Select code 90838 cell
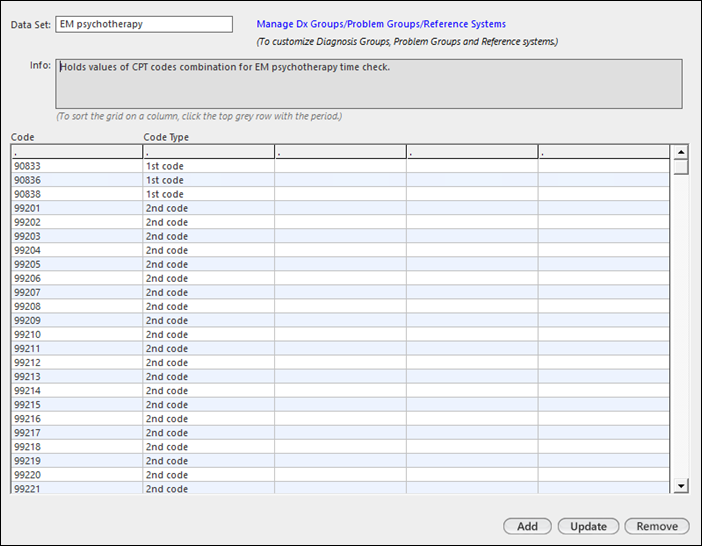The image size is (702, 546). 77,194
